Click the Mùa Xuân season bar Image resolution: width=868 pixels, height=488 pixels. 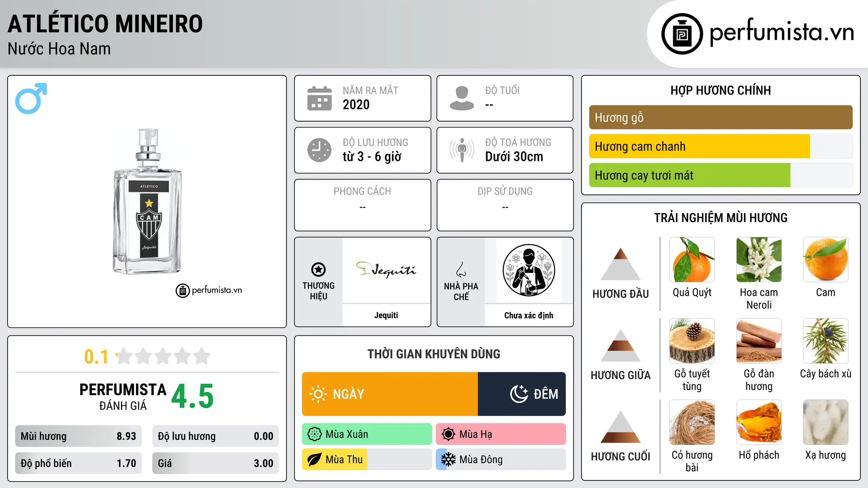pyautogui.click(x=367, y=434)
